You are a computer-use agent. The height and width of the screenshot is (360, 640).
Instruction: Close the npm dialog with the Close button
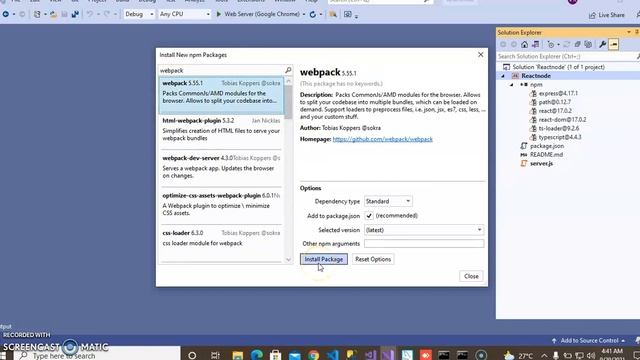471,276
